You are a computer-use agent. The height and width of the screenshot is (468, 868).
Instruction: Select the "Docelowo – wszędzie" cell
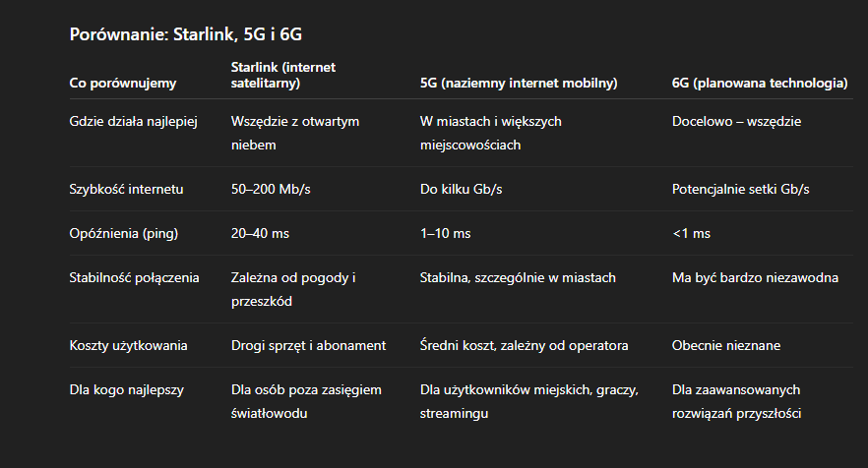[737, 121]
